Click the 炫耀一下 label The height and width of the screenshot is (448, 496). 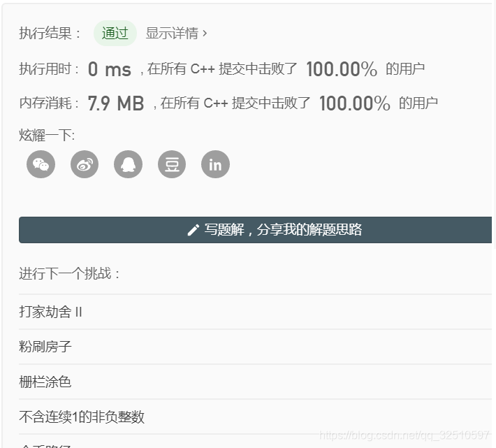[x=47, y=136]
